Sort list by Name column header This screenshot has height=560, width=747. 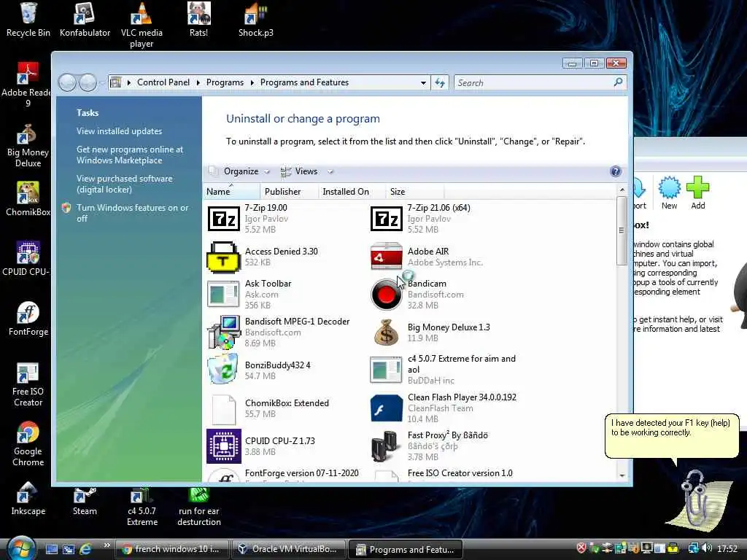point(231,192)
